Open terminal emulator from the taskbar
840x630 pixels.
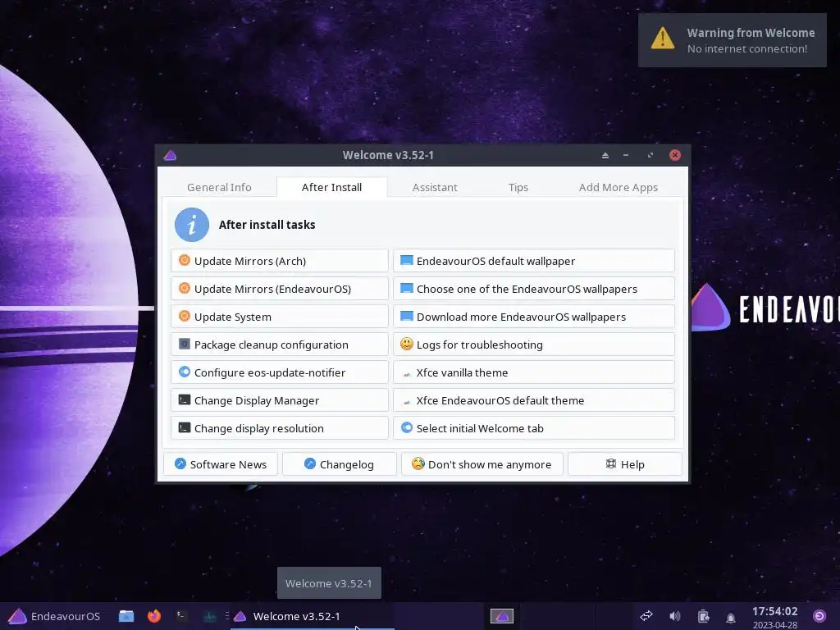[x=182, y=616]
